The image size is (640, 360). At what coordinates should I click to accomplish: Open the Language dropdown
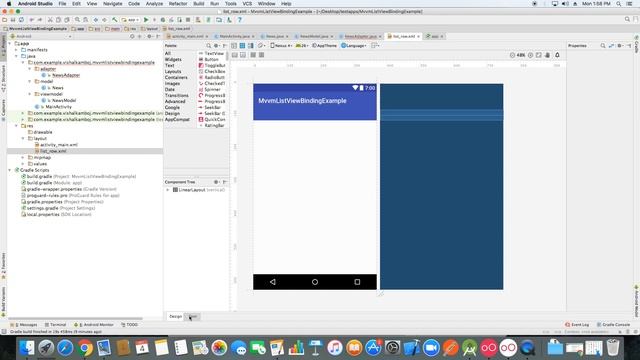point(353,46)
